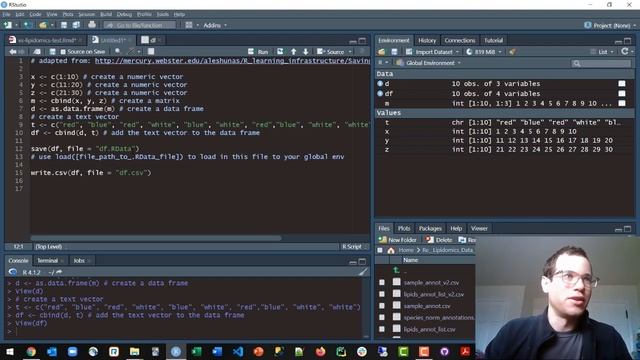Run the current line with Run button

pyautogui.click(x=258, y=52)
